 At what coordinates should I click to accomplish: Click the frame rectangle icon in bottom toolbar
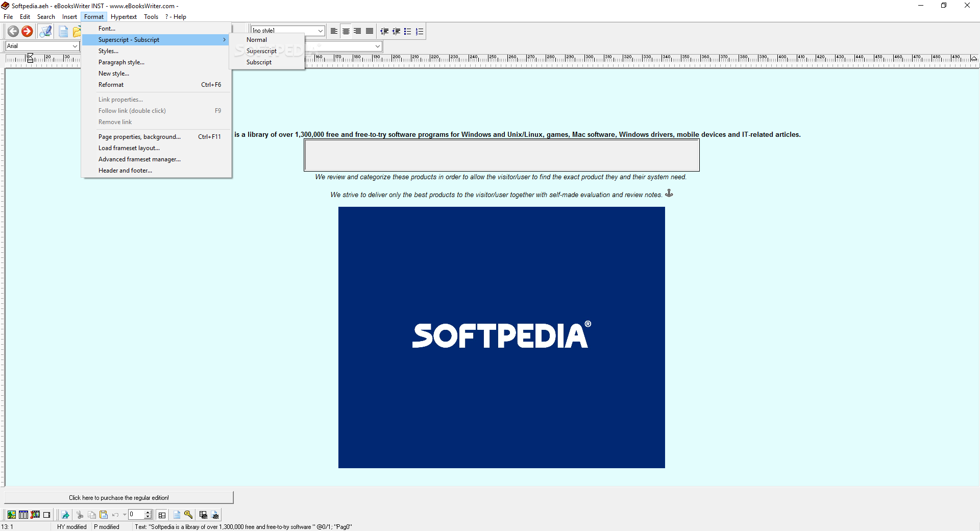pyautogui.click(x=47, y=515)
